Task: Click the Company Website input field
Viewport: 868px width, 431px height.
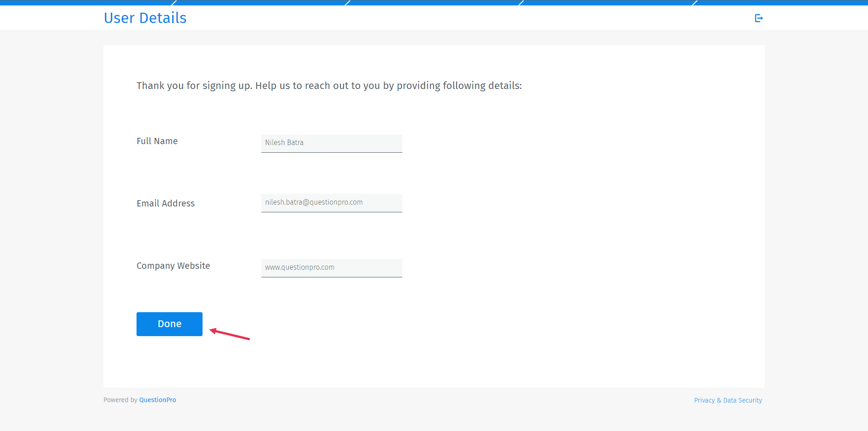Action: (331, 267)
